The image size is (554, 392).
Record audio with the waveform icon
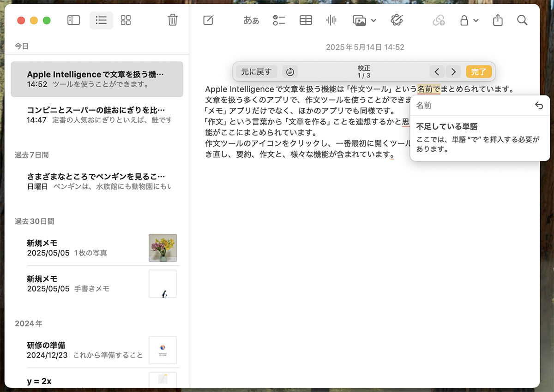click(x=331, y=20)
